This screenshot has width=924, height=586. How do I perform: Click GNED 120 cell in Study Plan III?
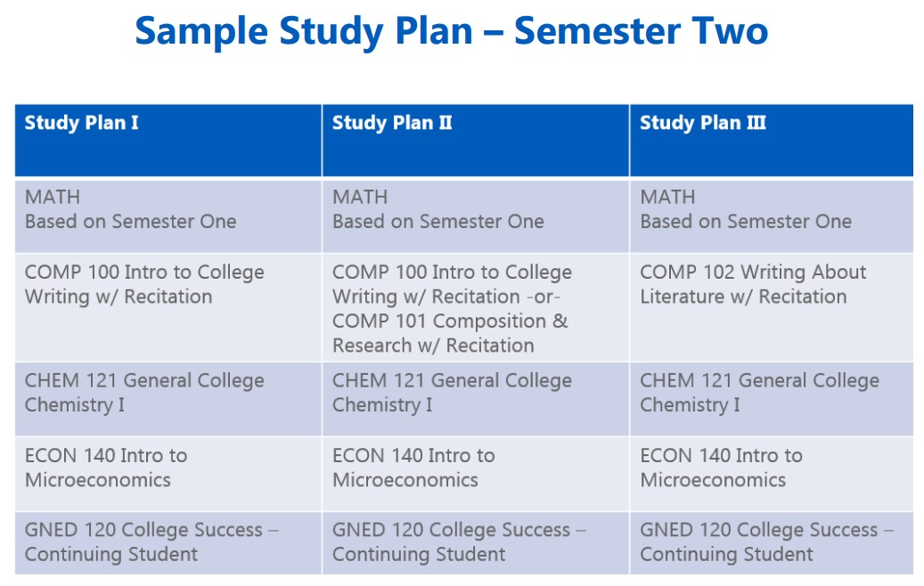point(766,541)
